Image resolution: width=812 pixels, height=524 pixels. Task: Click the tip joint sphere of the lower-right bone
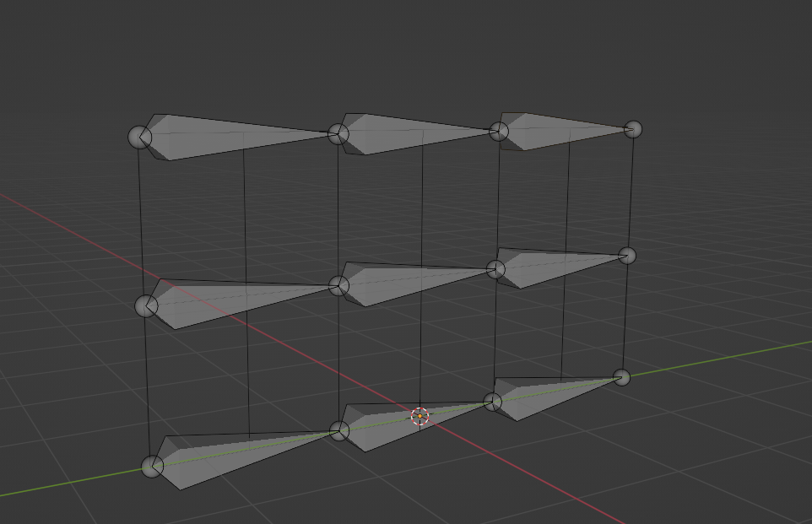click(x=621, y=377)
